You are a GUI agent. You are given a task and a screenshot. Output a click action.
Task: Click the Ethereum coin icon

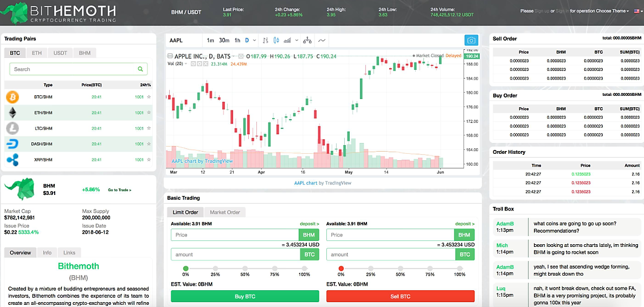(x=12, y=113)
